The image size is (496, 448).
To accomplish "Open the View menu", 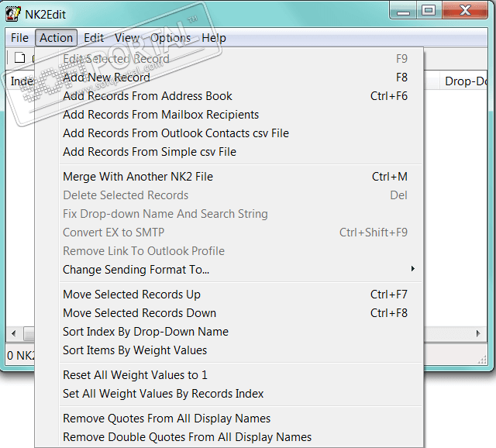I will tap(127, 38).
